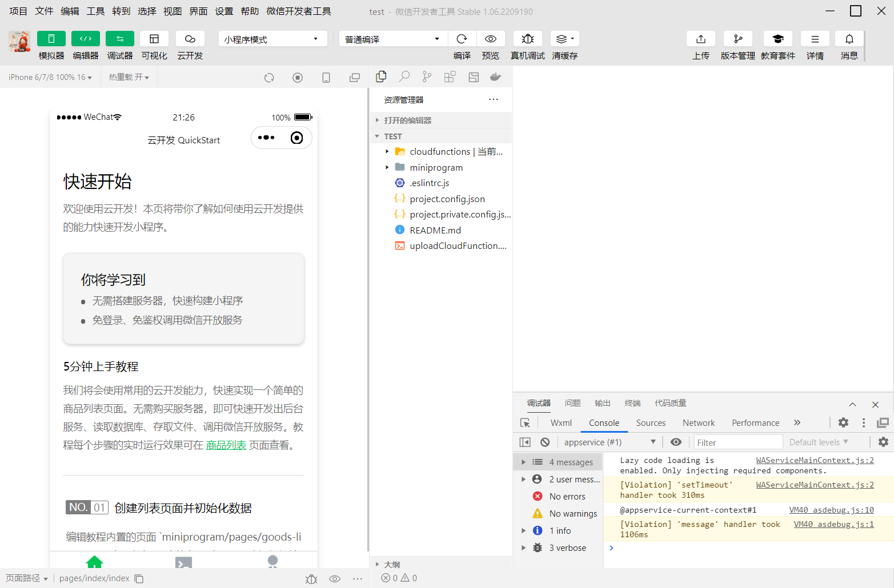Open the source control branch icon
The width and height of the screenshot is (894, 588).
coord(427,76)
